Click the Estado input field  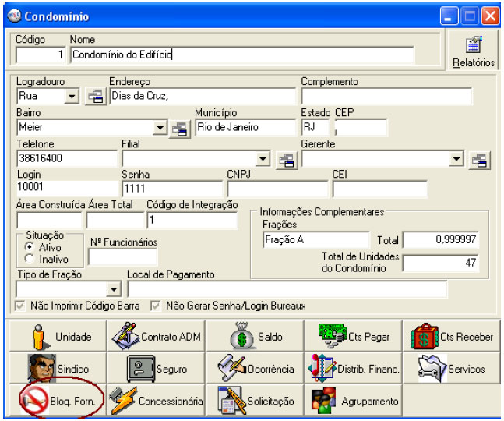315,127
